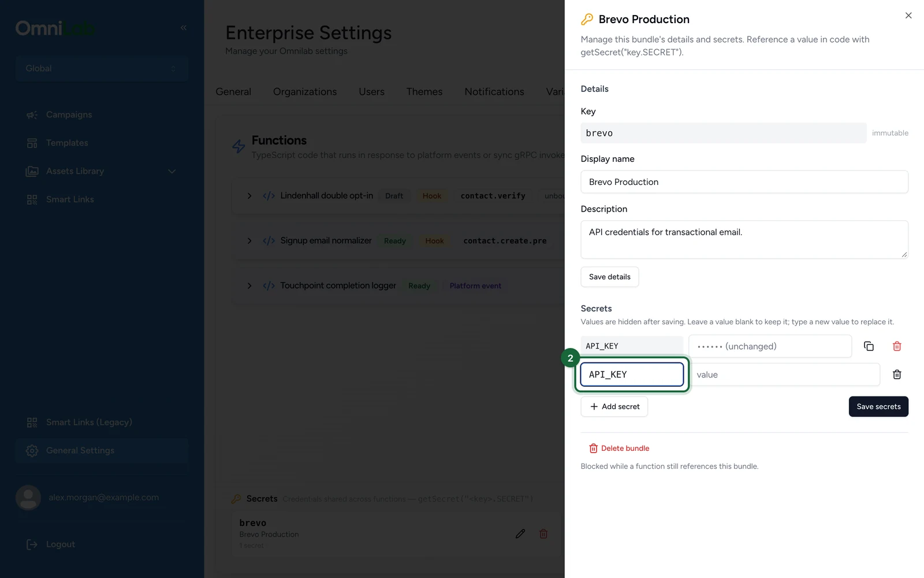Edit the brevo bundle with pencil icon
This screenshot has width=924, height=578.
click(x=520, y=533)
